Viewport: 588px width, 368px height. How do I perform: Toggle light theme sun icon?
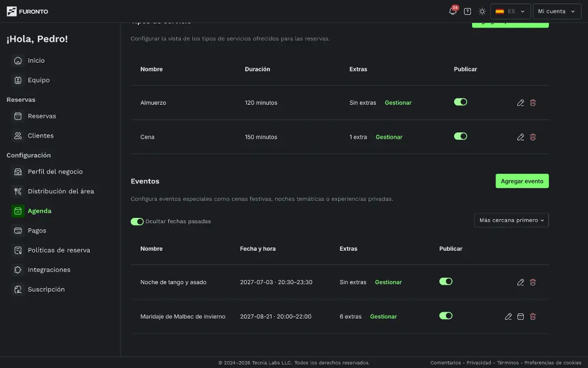pos(482,11)
